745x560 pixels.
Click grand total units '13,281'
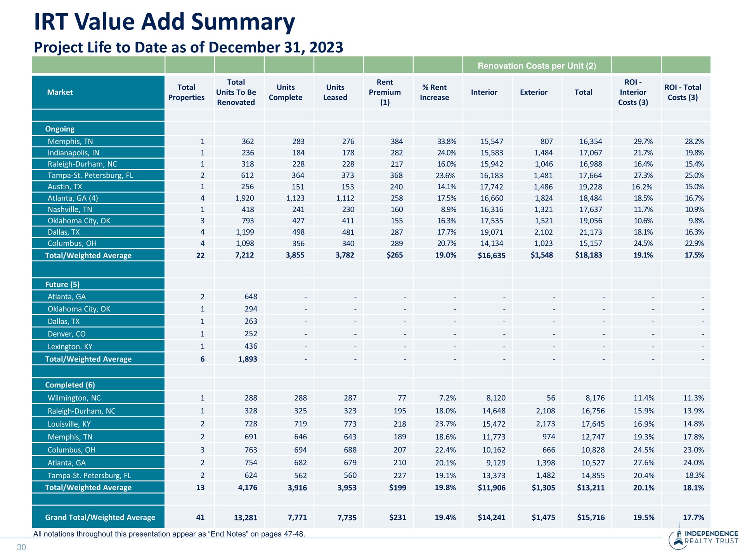pyautogui.click(x=246, y=517)
